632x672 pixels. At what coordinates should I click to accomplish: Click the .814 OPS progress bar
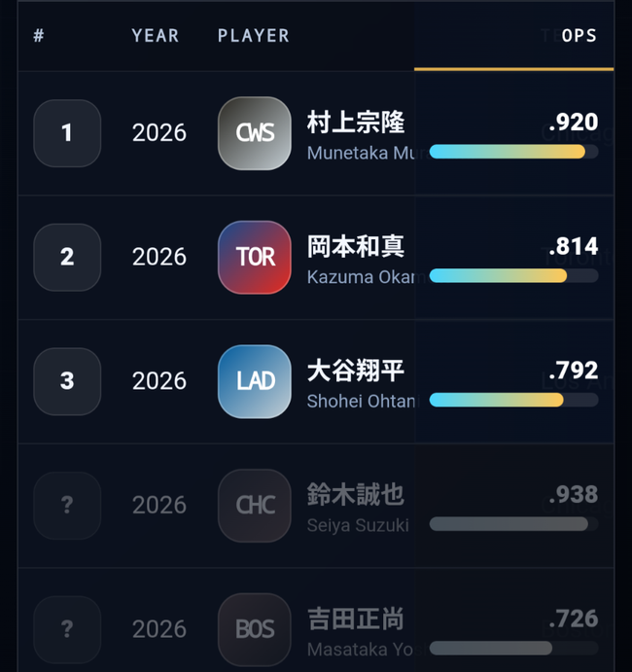point(513,275)
